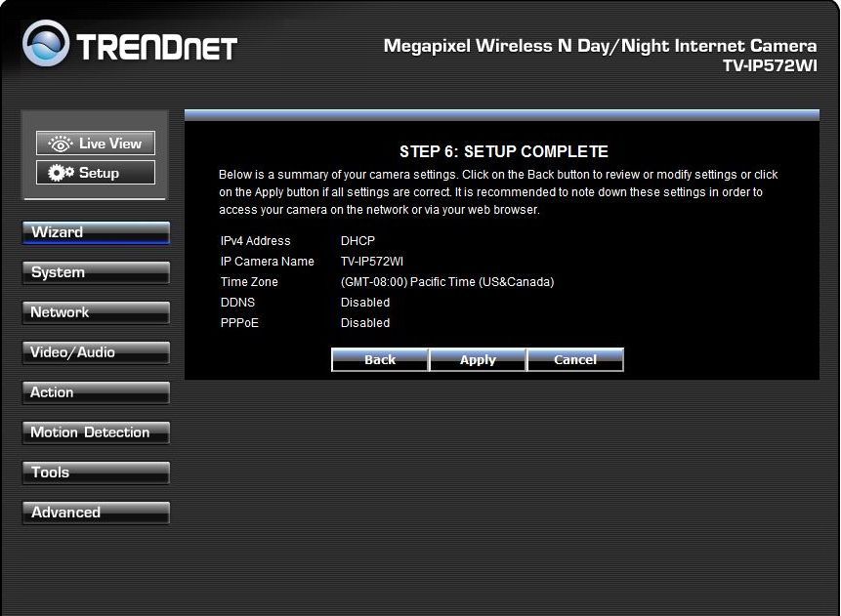841x616 pixels.
Task: Click the 'PPPoE' label
Action: (239, 323)
